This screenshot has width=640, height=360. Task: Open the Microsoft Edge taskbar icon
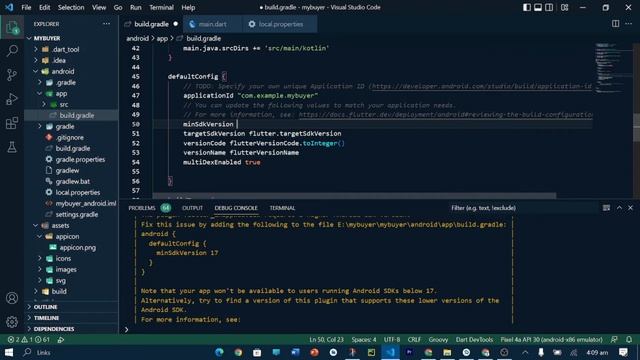point(219,352)
